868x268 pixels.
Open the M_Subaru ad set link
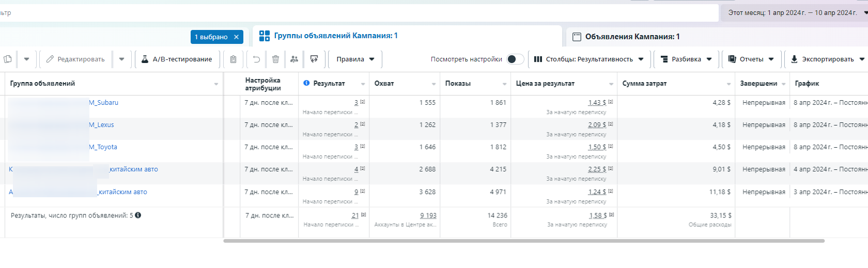click(103, 103)
